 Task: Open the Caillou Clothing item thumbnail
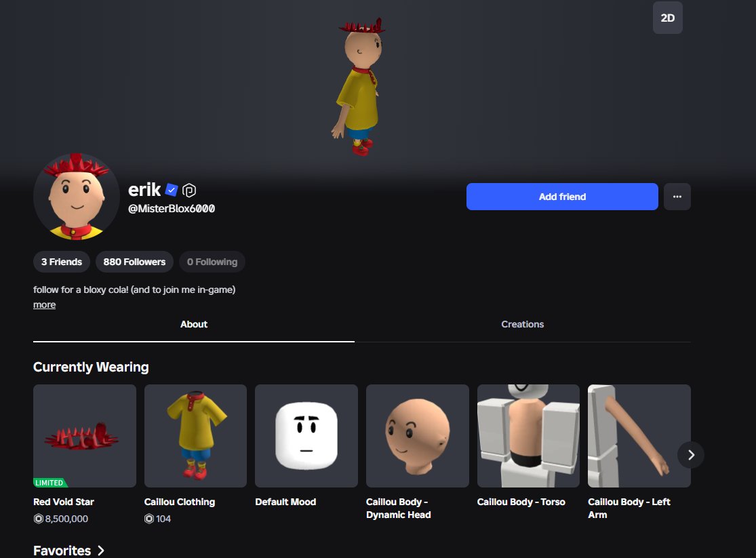tap(195, 436)
